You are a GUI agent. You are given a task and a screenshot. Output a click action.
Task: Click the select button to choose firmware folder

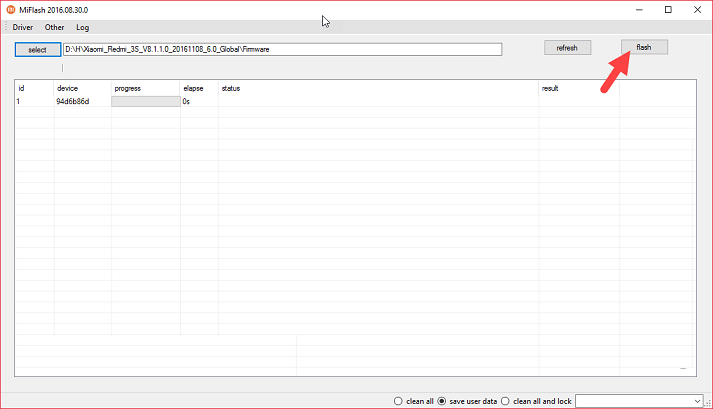click(x=38, y=50)
